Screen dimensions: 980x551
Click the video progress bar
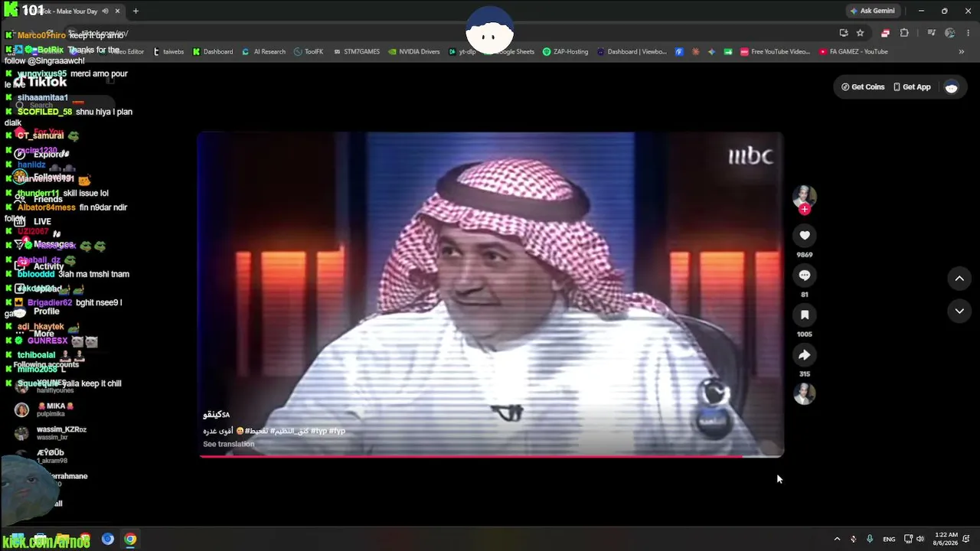pyautogui.click(x=491, y=457)
